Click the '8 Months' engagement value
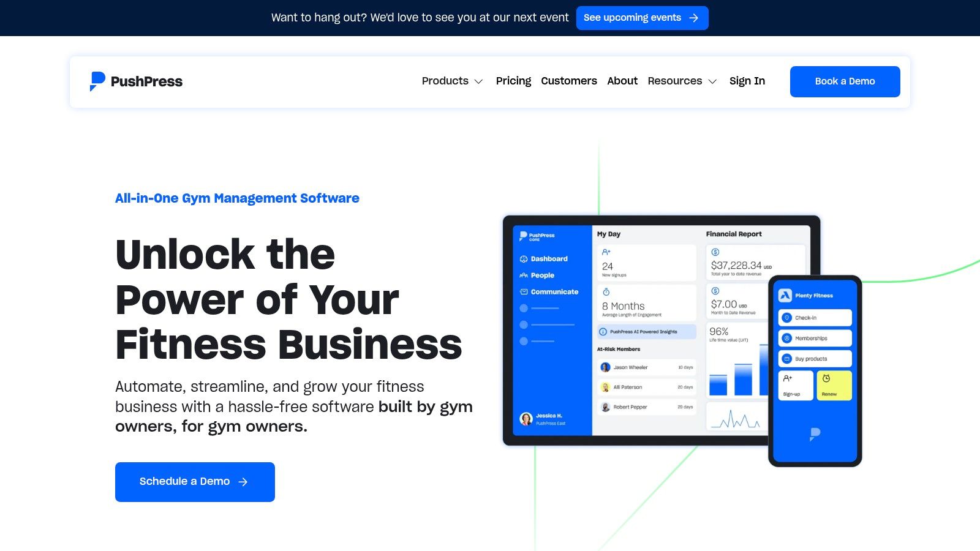The height and width of the screenshot is (551, 980). (x=624, y=306)
